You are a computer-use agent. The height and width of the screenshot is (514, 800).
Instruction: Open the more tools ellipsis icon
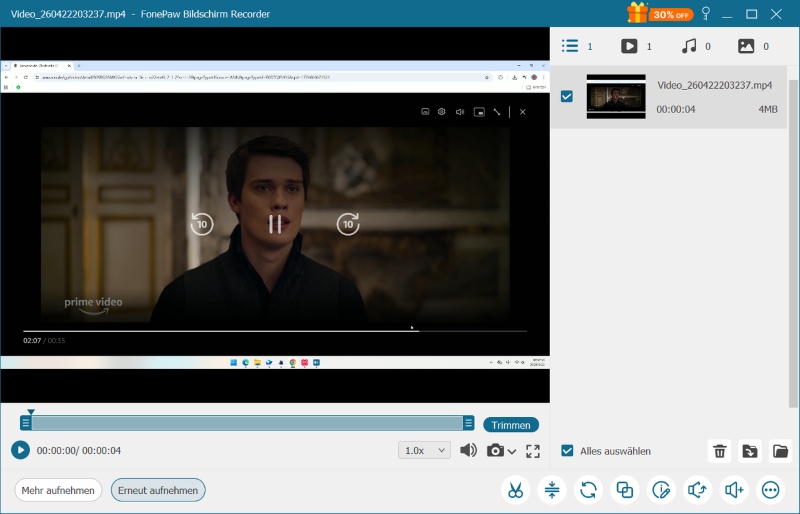(x=770, y=490)
